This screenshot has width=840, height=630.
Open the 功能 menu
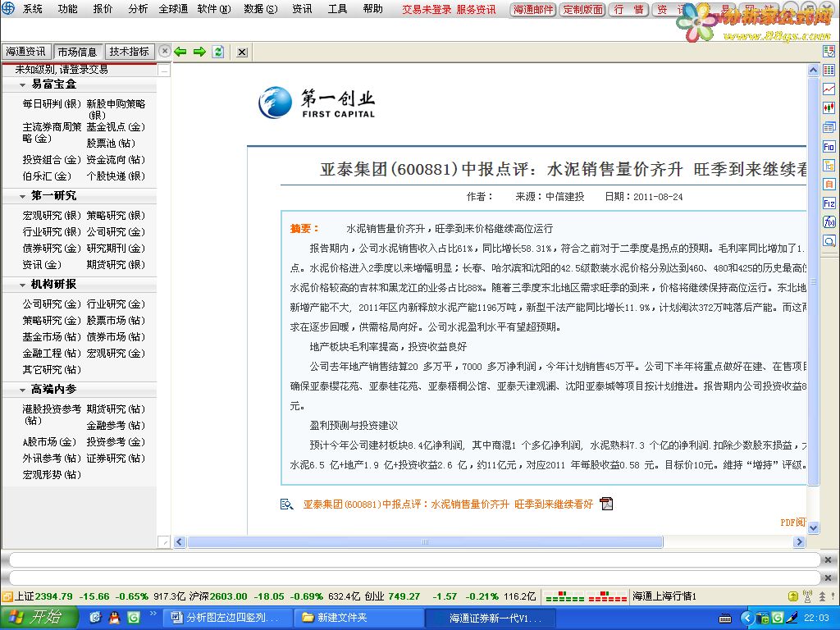point(67,9)
